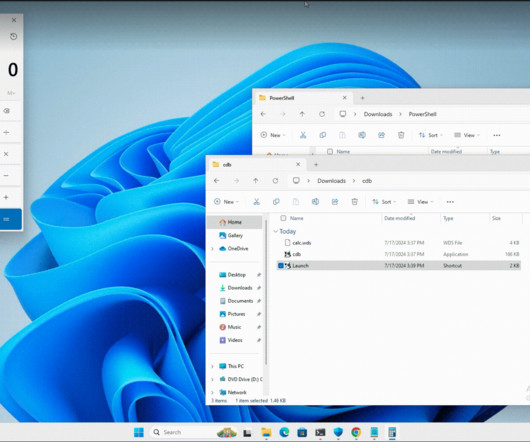Viewport: 530px width, 442px height.
Task: Click Share icon in PowerShell window toolbar
Action: 382,135
